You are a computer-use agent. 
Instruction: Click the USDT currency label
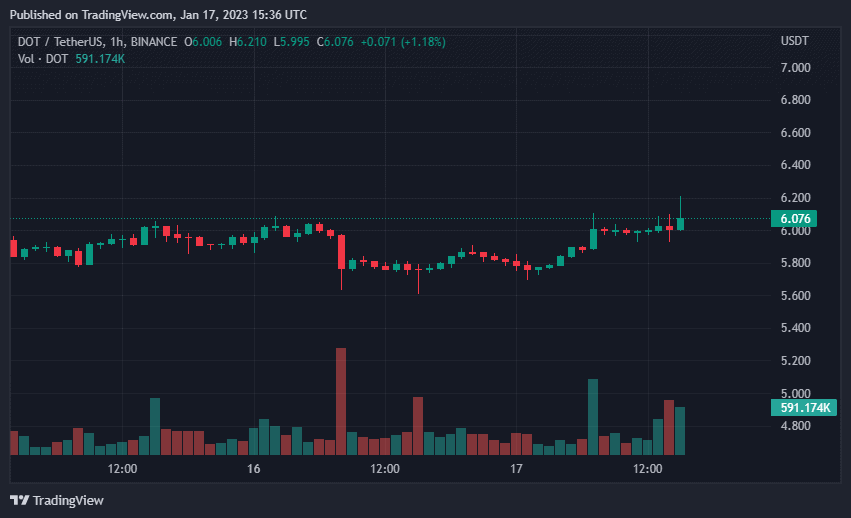(x=794, y=41)
